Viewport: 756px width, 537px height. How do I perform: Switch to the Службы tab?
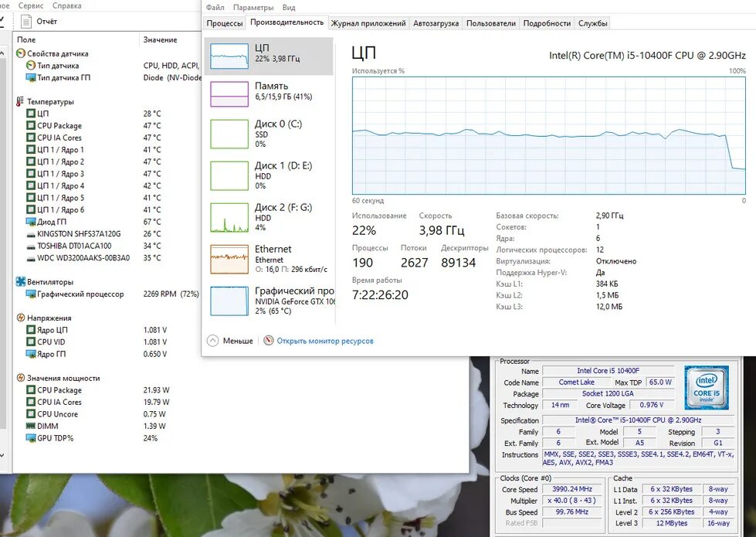click(592, 23)
